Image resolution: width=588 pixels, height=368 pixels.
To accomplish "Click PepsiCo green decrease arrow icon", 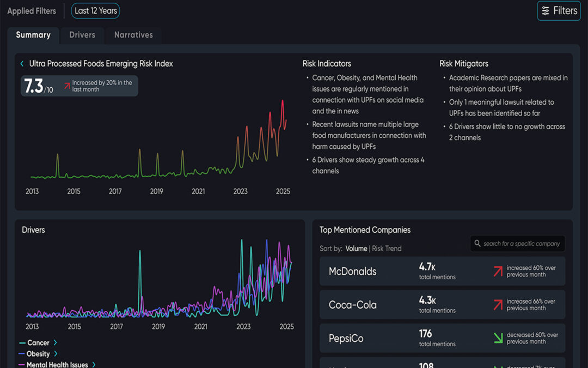I will tap(498, 338).
